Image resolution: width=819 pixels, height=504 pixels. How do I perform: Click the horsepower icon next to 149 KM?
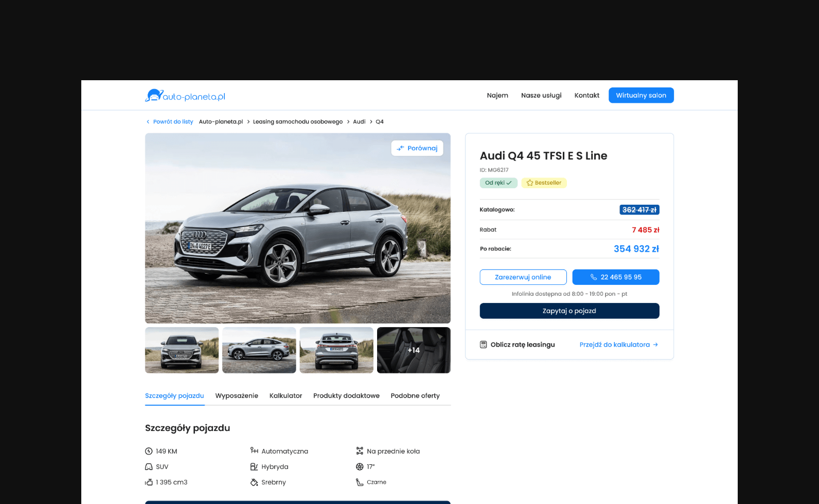[x=149, y=452]
